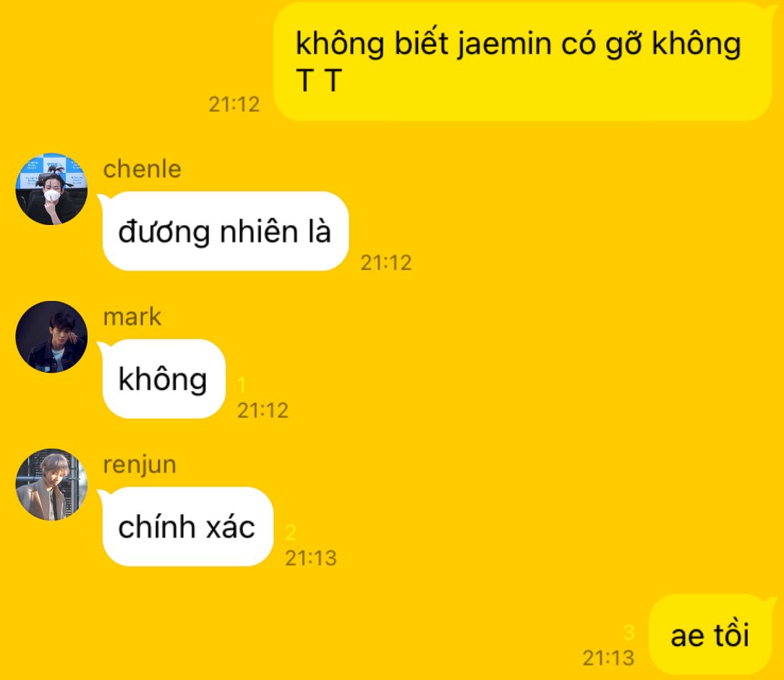Click the 21:12 timestamp next to chenle's message
This screenshot has height=680, width=784.
pos(386,263)
